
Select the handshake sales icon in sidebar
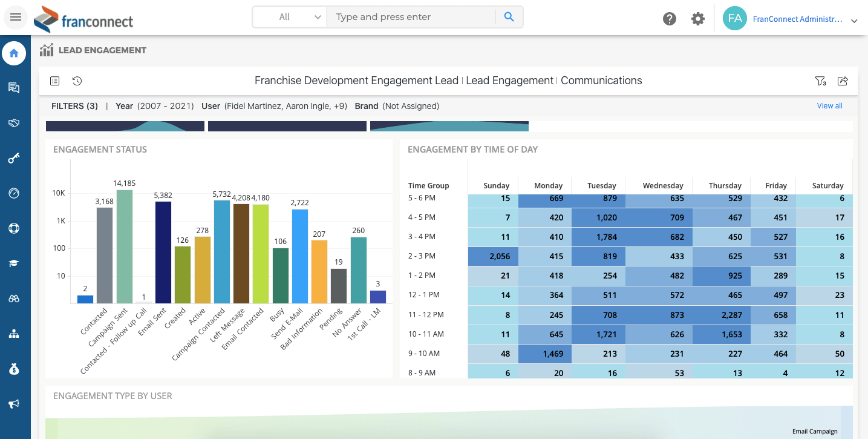tap(14, 122)
